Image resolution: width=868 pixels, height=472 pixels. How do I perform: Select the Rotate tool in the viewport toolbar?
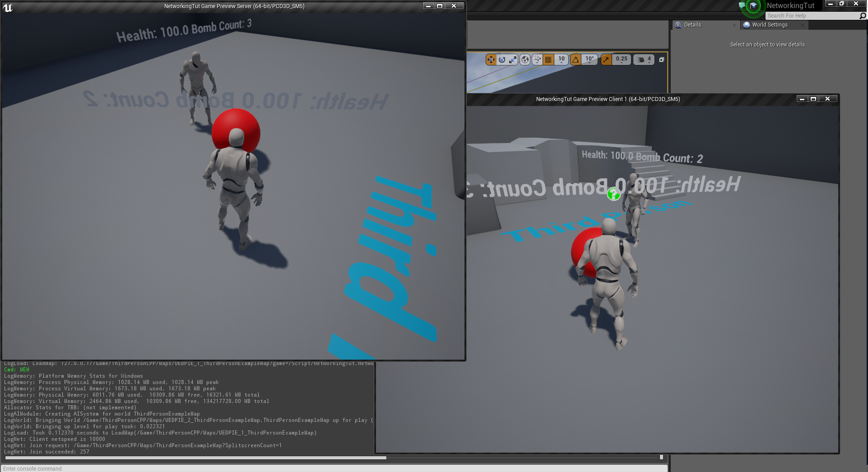501,59
